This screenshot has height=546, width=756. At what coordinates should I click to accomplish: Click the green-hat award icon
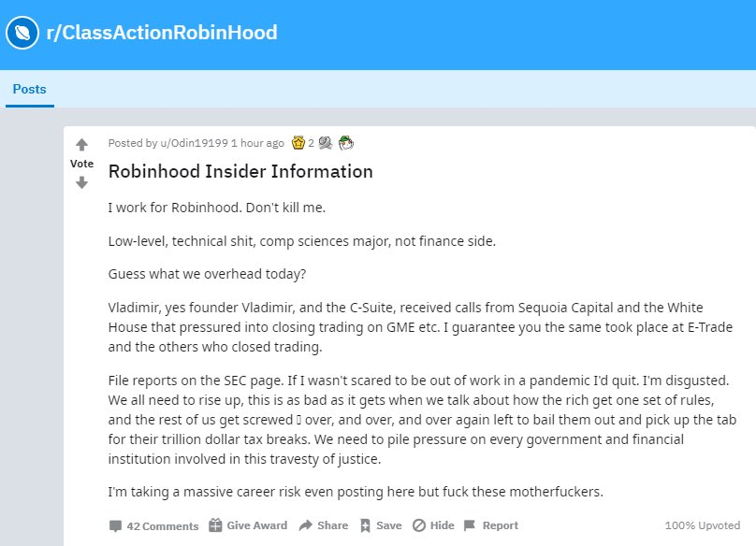[x=346, y=143]
